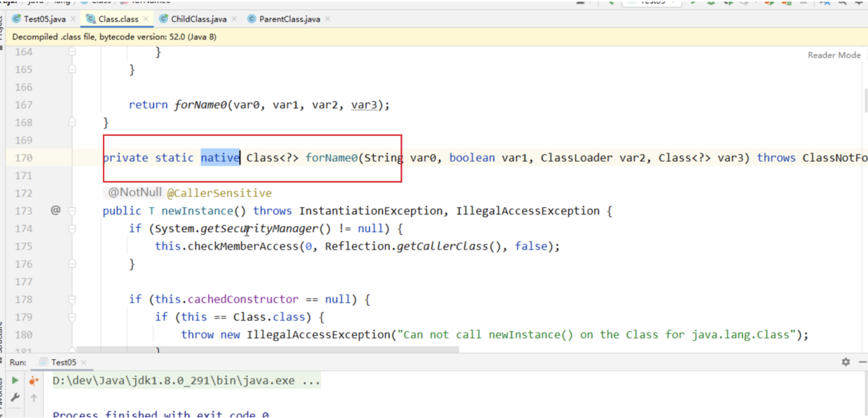Click Class.class expression on line 179
Screen dimensions: 868x418
click(x=269, y=317)
